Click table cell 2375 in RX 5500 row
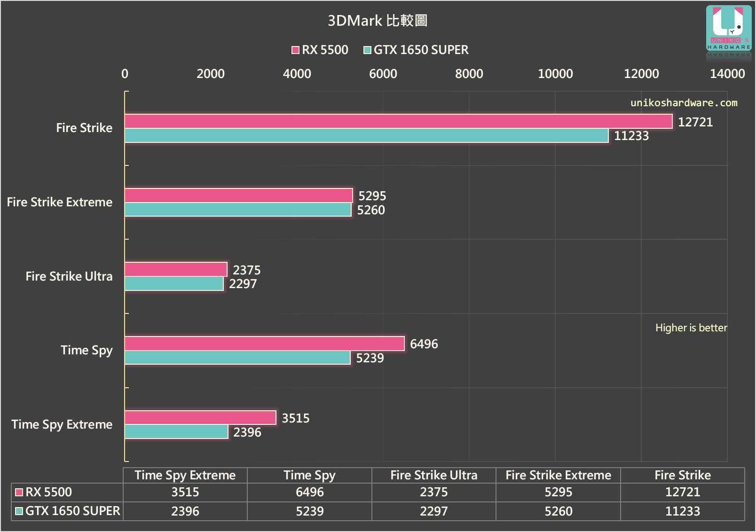Viewport: 756px width, 532px height. (x=434, y=492)
